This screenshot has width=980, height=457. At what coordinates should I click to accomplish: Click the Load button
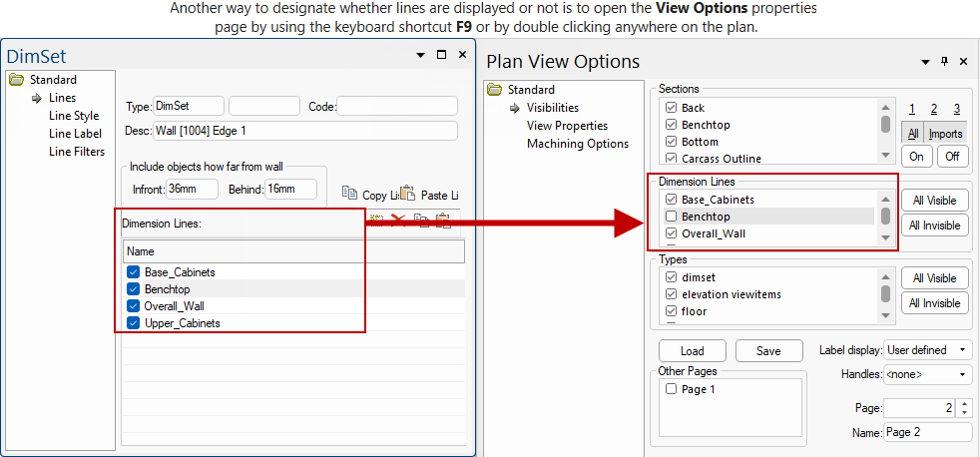click(693, 350)
